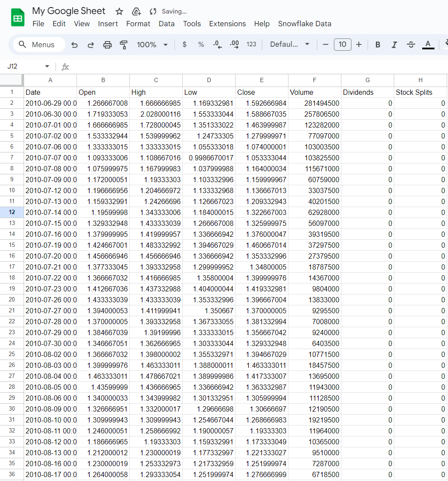
Task: Click the print icon
Action: coord(107,45)
